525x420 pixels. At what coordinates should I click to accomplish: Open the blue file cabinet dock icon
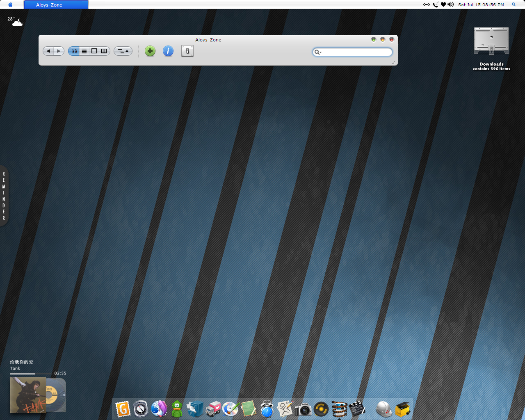[195, 409]
